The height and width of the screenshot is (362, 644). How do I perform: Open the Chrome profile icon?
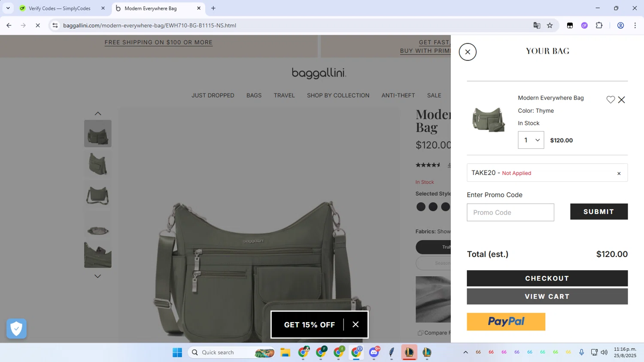(620, 25)
